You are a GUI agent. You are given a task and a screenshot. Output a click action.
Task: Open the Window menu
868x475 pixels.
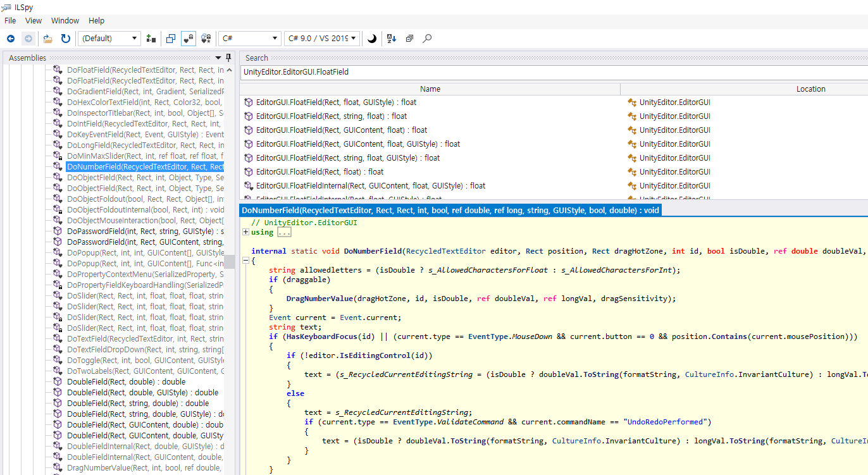tap(65, 21)
